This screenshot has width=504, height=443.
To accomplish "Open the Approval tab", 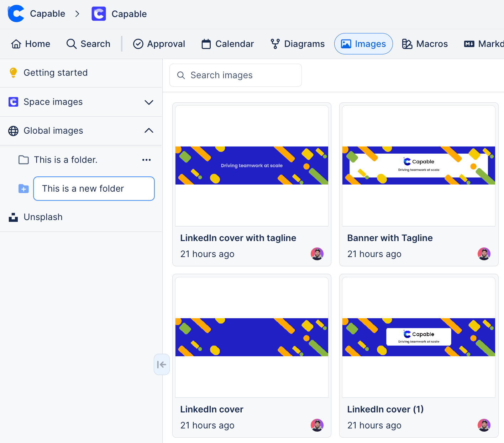I will click(159, 44).
